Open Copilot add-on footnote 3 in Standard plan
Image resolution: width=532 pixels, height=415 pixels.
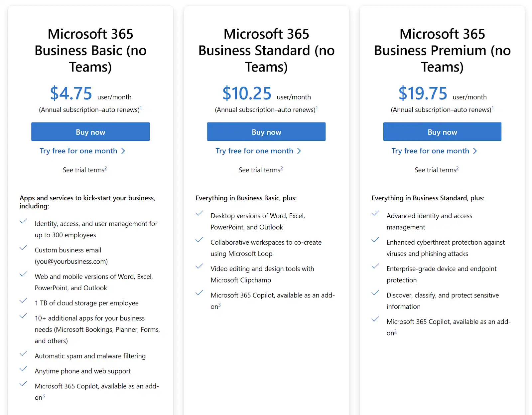pyautogui.click(x=219, y=305)
